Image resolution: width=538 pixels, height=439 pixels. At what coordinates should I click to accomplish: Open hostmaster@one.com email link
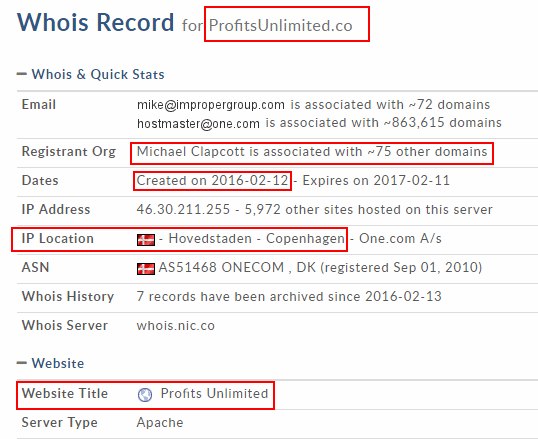coord(198,123)
